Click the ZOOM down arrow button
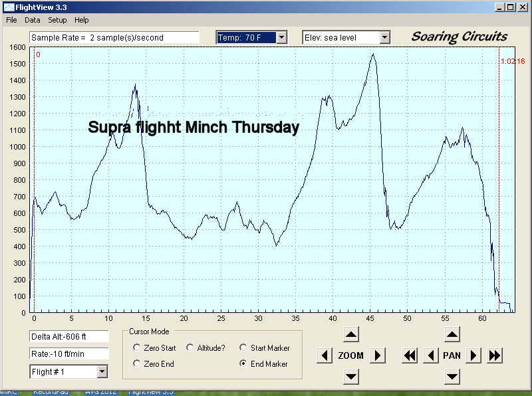The image size is (532, 396). click(351, 376)
